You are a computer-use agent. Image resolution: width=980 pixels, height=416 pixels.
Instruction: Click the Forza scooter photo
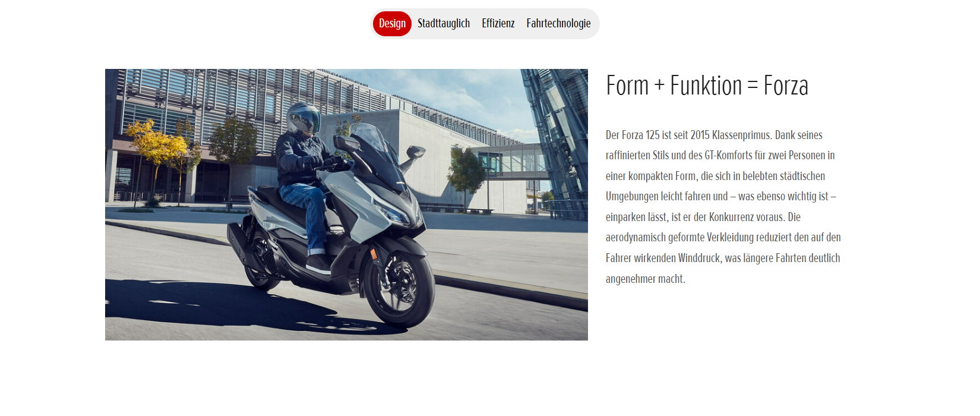click(x=346, y=204)
